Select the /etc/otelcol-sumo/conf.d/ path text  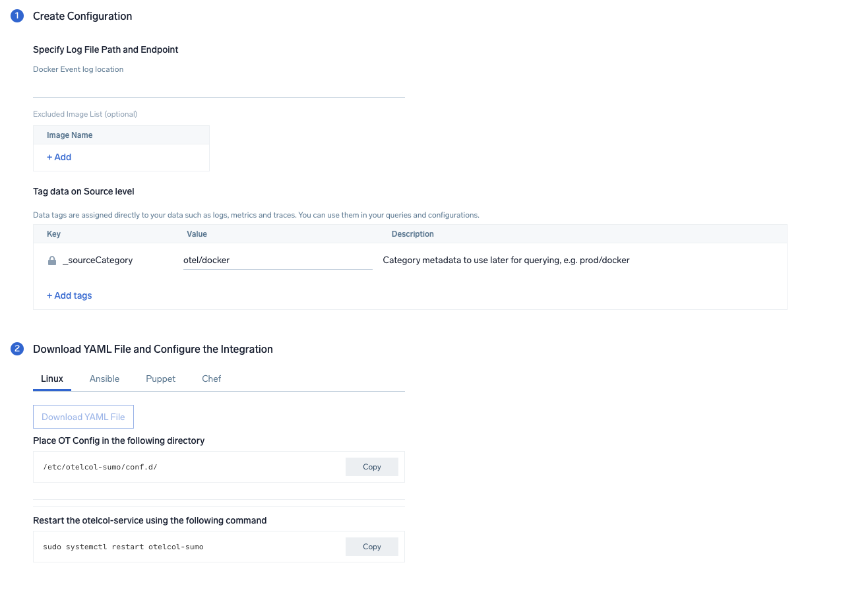[100, 466]
